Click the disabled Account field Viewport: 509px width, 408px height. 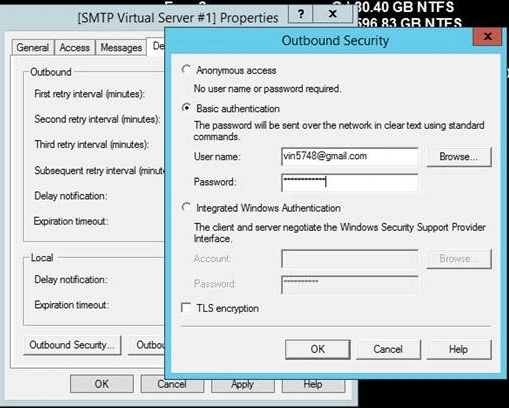pos(349,259)
